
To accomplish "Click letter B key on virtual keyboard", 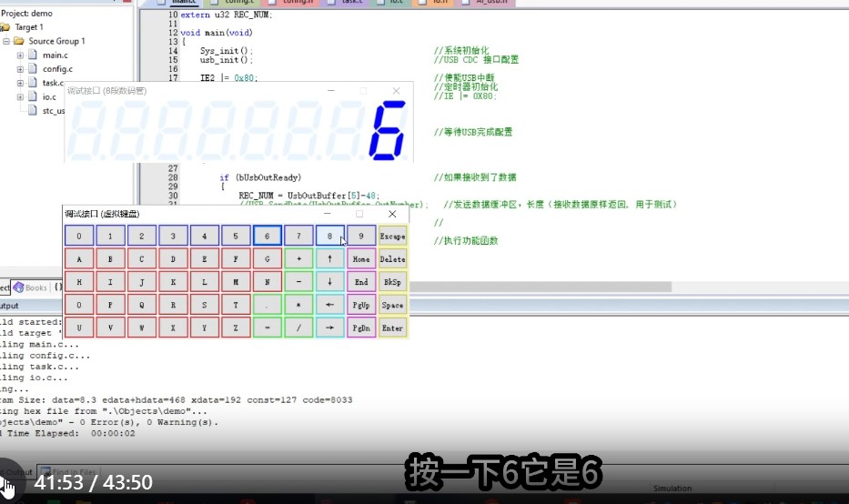I will [110, 258].
